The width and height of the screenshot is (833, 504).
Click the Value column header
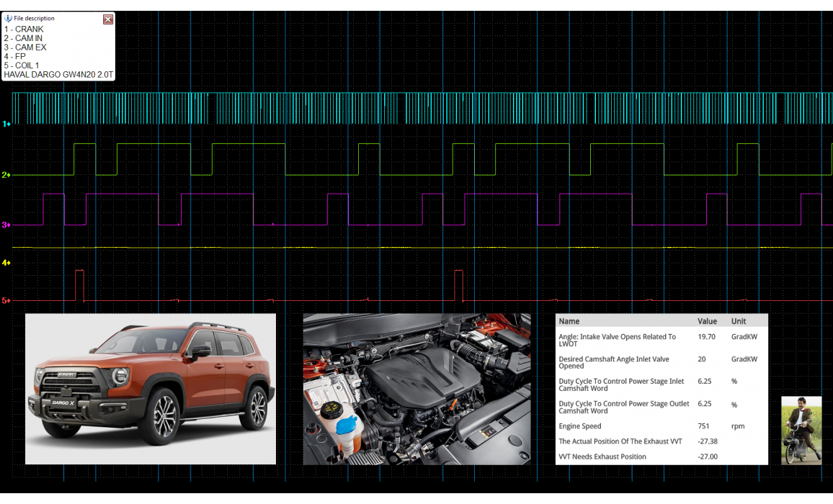tap(707, 321)
